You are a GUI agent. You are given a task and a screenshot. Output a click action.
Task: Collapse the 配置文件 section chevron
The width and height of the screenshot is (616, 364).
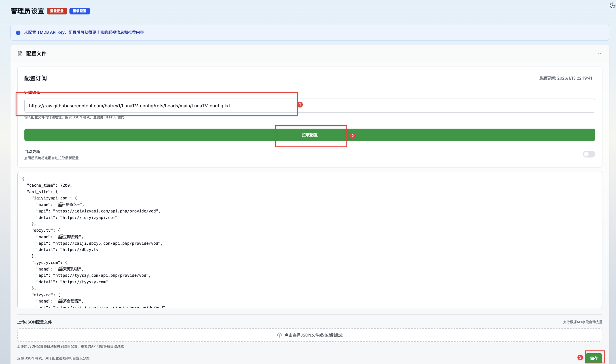pos(600,54)
